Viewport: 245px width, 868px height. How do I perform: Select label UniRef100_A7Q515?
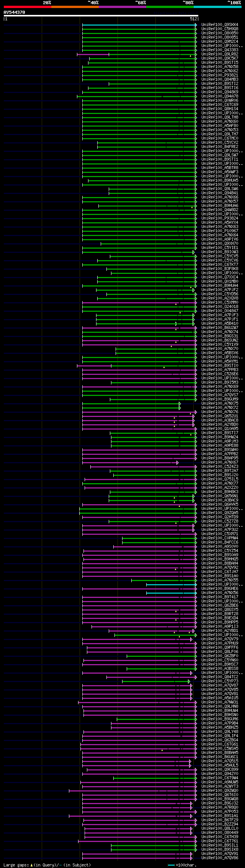click(220, 761)
